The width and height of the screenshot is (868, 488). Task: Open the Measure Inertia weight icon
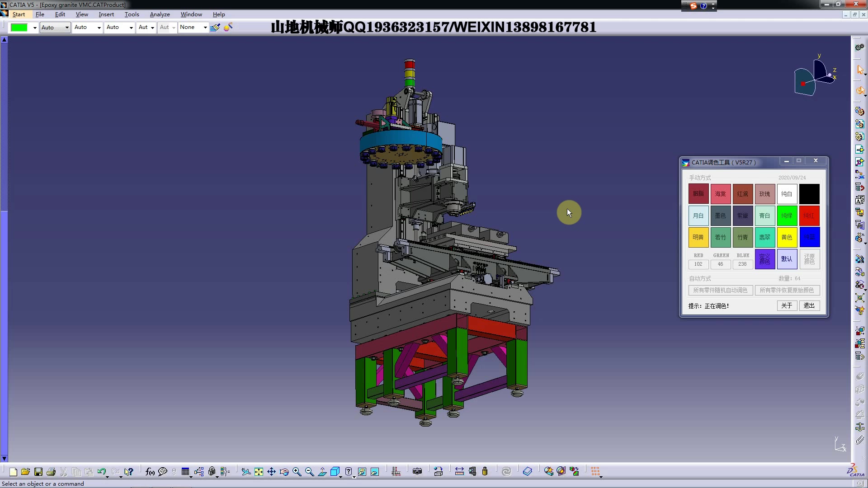(x=485, y=472)
